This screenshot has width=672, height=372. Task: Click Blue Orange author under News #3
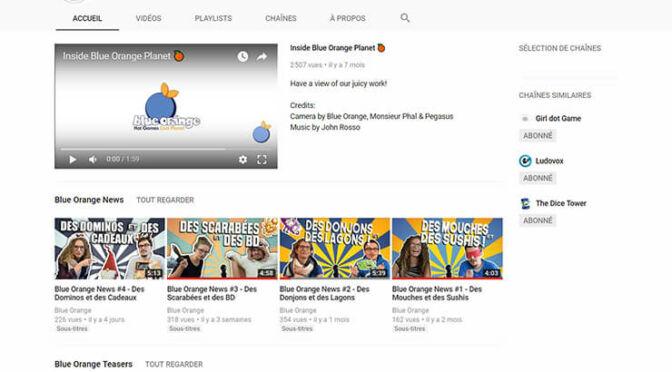click(x=185, y=310)
